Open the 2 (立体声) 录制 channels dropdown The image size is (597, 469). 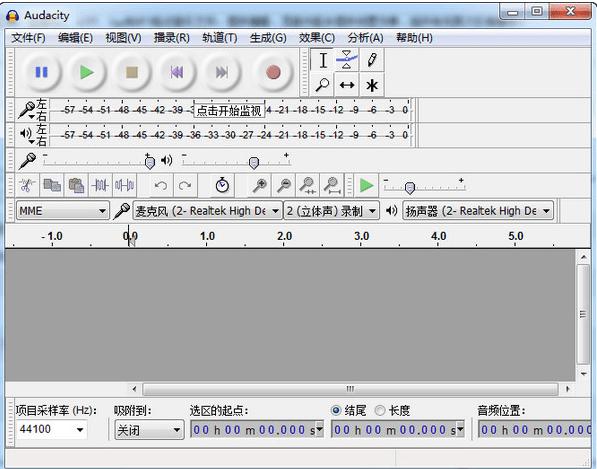tap(332, 211)
